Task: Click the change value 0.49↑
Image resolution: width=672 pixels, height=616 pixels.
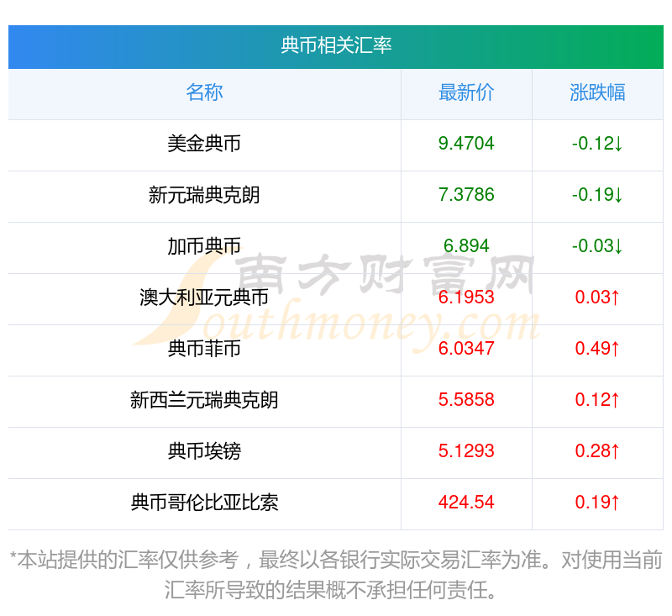Action: coord(597,349)
